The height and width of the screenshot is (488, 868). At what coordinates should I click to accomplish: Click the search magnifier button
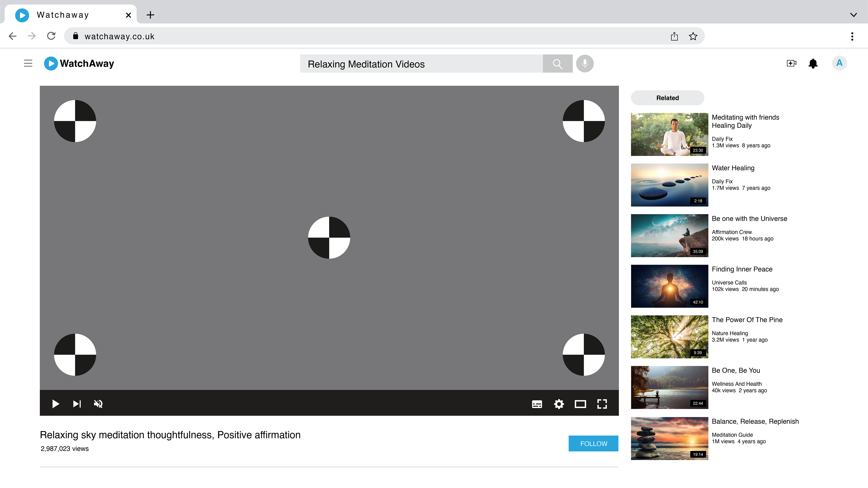tap(557, 64)
